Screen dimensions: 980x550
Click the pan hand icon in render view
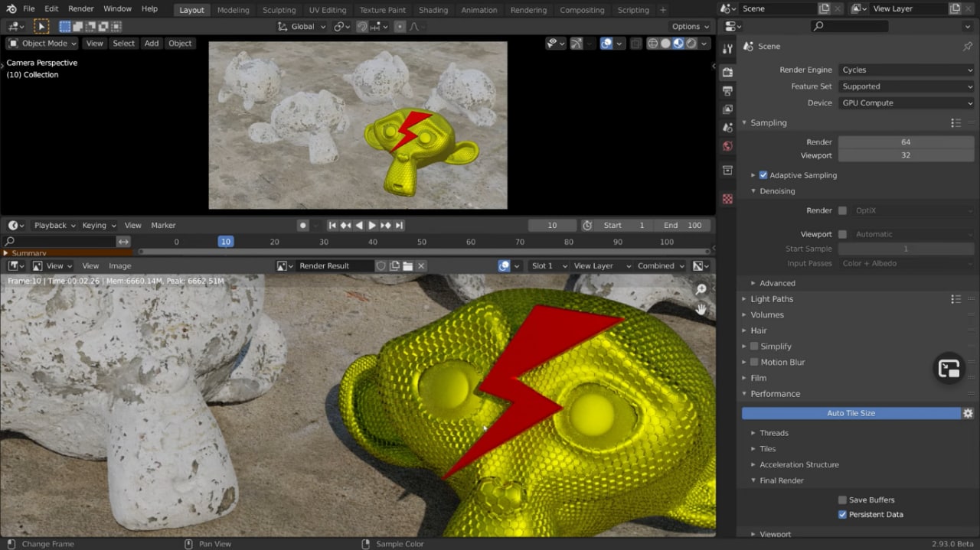(x=701, y=309)
